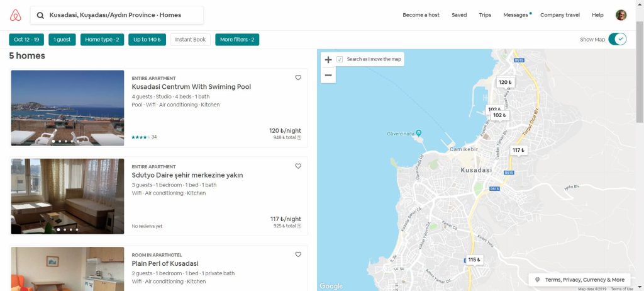Click the Become a host link
644x291 pixels.
click(x=421, y=15)
